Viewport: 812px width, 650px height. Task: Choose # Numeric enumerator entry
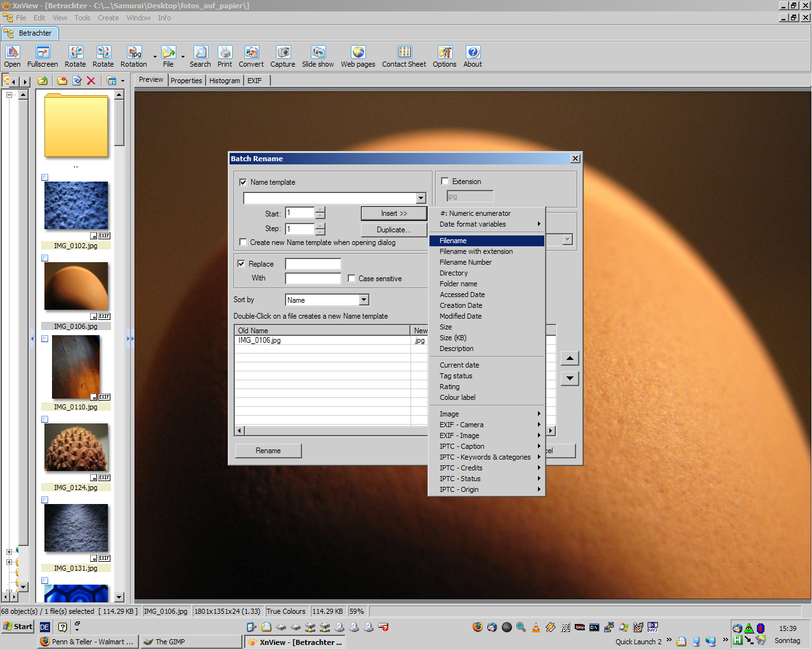[x=487, y=213]
